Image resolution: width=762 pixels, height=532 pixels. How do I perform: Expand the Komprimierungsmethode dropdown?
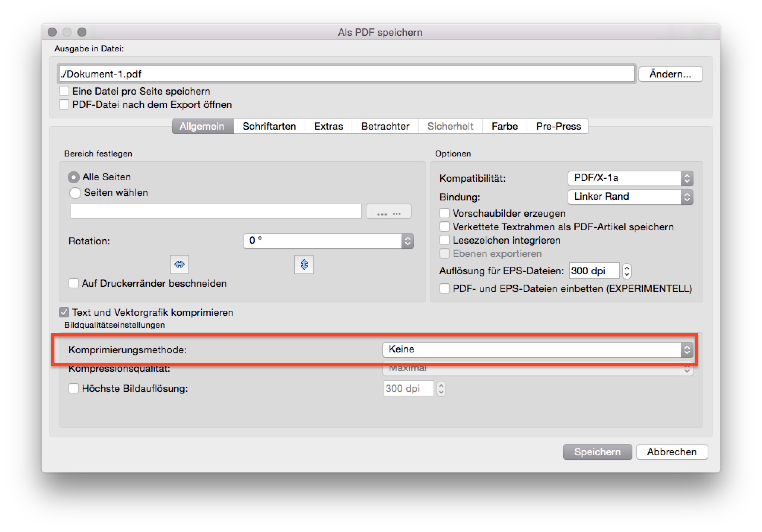click(537, 349)
